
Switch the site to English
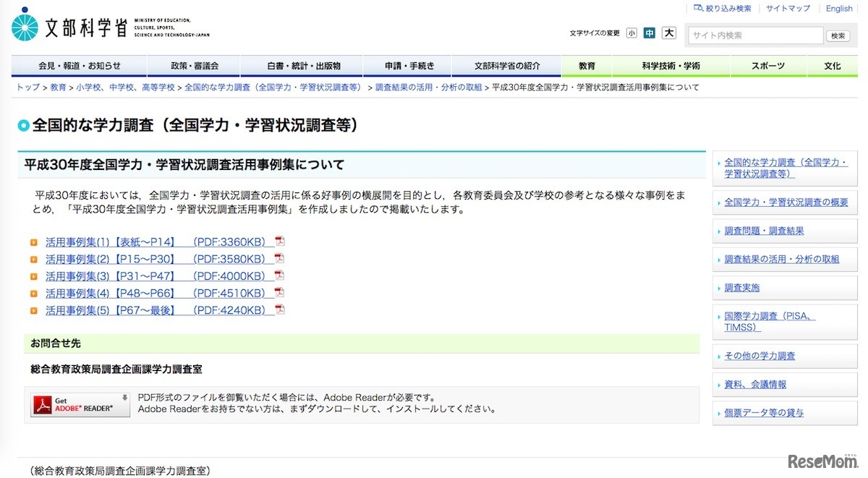tap(838, 8)
